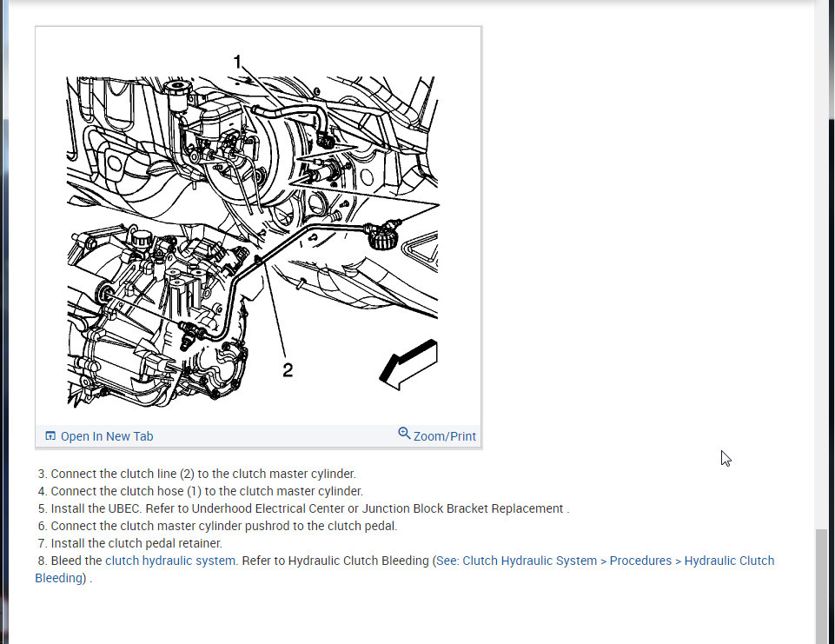Screen dimensions: 835x644
Task: Click callout number 1 on the diagram
Action: click(237, 63)
